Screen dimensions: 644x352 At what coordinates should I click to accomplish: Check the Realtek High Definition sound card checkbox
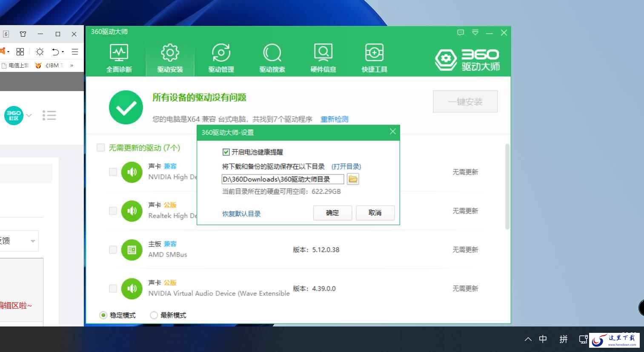click(113, 211)
